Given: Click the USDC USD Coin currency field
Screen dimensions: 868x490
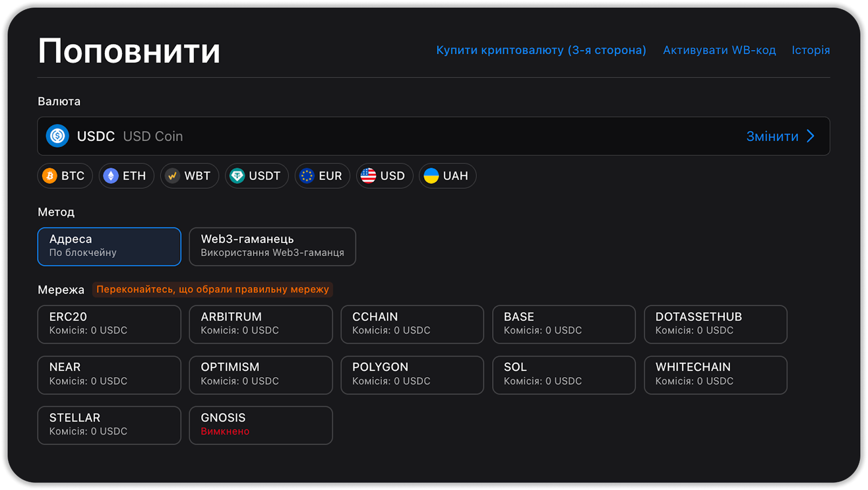Looking at the screenshot, I should pyautogui.click(x=380, y=136).
